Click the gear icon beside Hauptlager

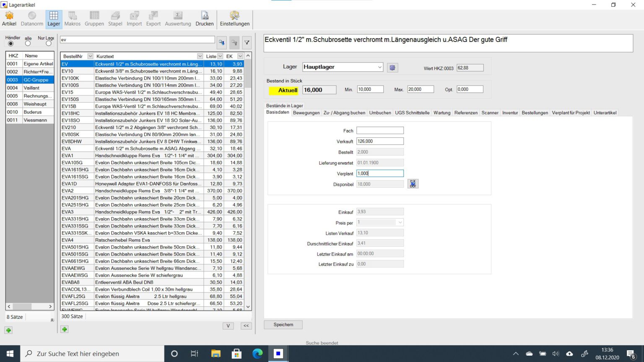(x=392, y=67)
